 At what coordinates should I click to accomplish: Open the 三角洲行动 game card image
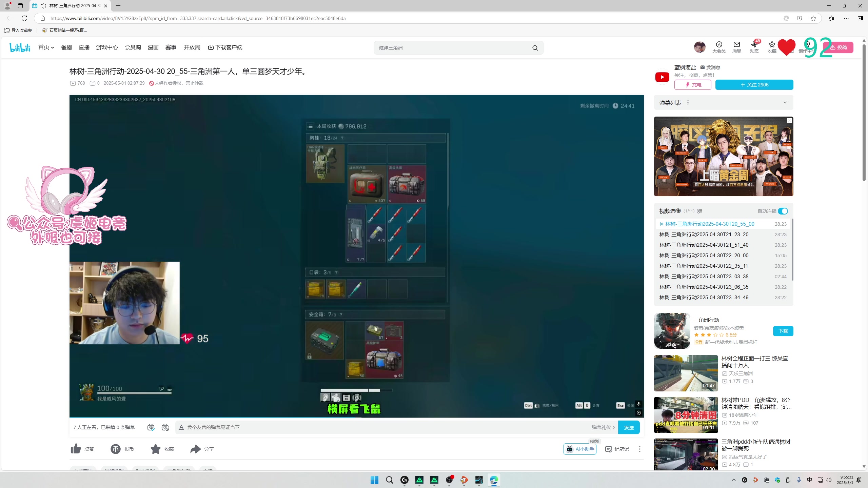click(672, 331)
